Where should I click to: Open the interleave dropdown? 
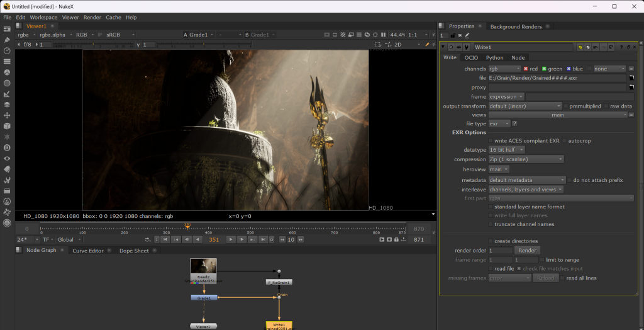(x=526, y=190)
